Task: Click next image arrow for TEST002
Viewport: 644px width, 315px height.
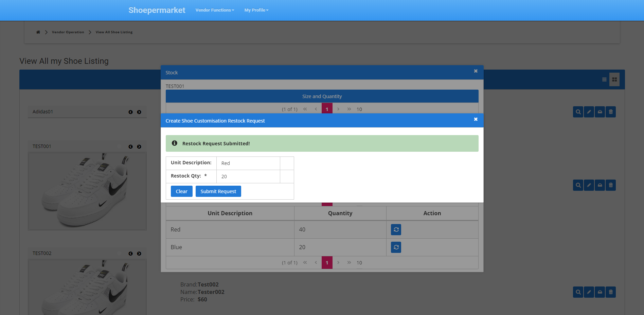Action: [139, 254]
